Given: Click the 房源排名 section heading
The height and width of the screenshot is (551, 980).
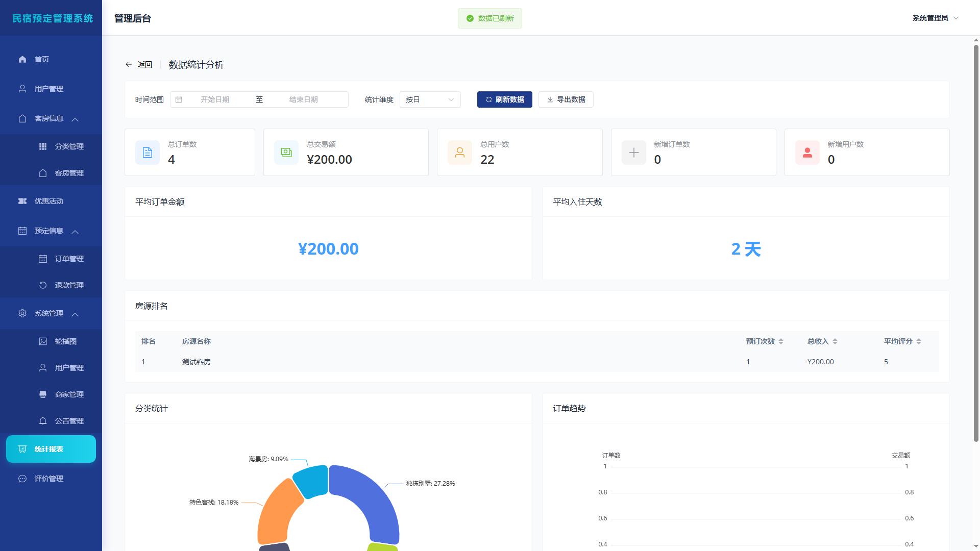Looking at the screenshot, I should pos(151,306).
